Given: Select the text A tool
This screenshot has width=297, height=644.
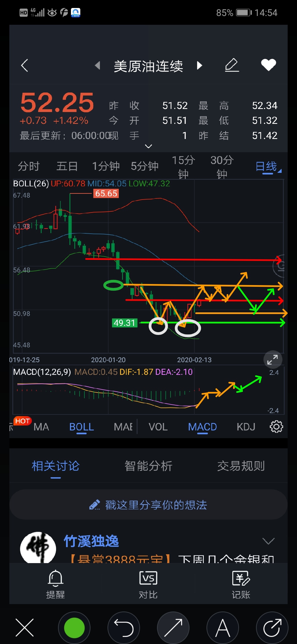Looking at the screenshot, I should tap(223, 628).
